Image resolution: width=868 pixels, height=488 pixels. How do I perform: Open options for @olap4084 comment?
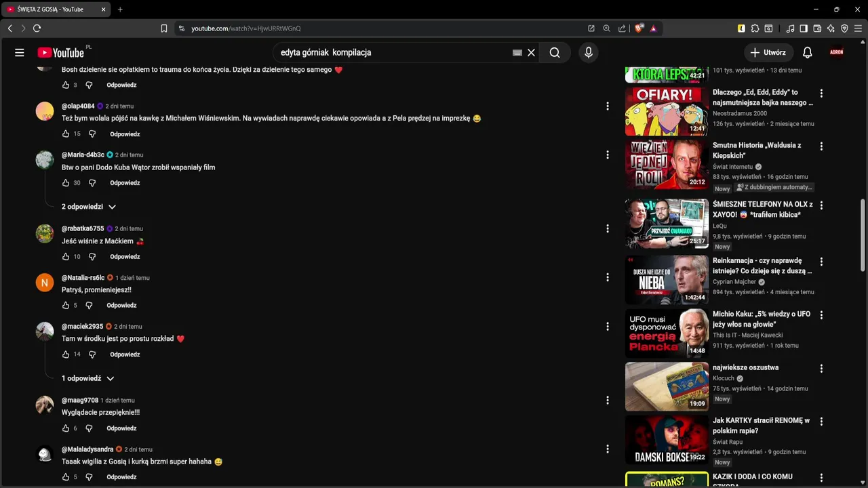(608, 106)
